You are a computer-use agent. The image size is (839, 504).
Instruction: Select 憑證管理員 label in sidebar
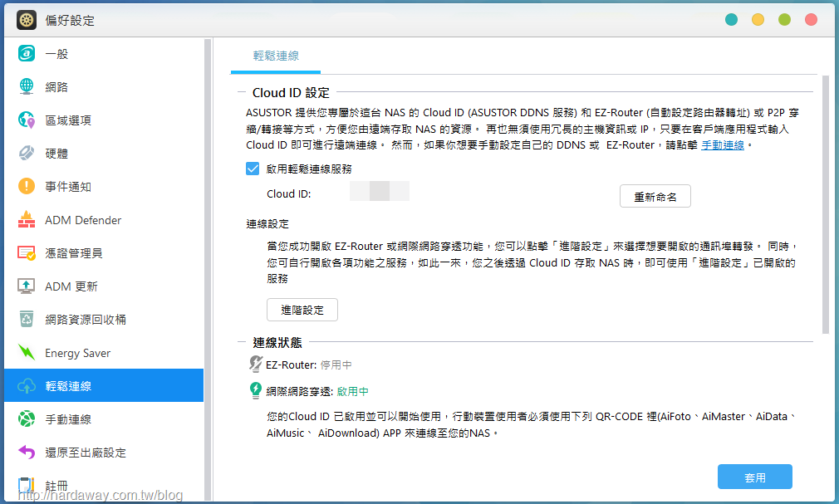[73, 253]
